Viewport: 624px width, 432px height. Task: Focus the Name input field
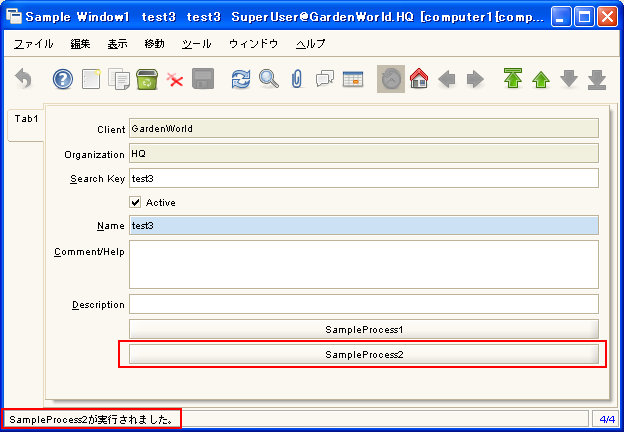coord(364,225)
